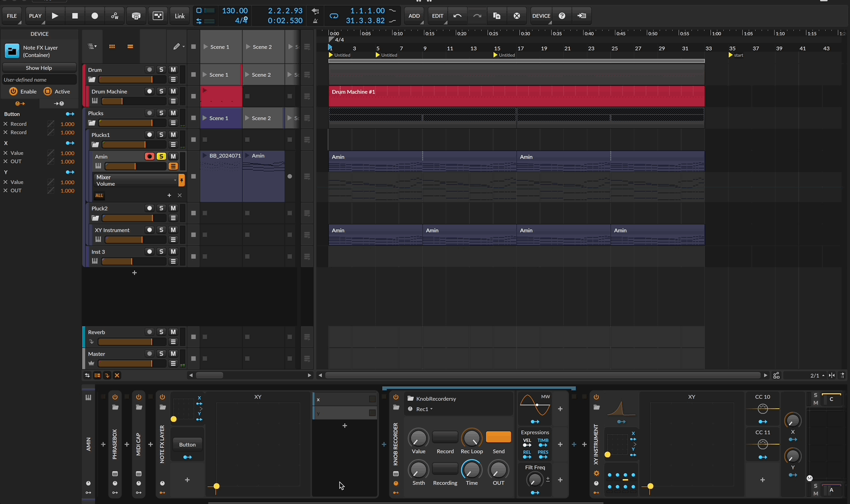Viewport: 850px width, 504px height.
Task: Open the PLAY menu
Action: 35,16
